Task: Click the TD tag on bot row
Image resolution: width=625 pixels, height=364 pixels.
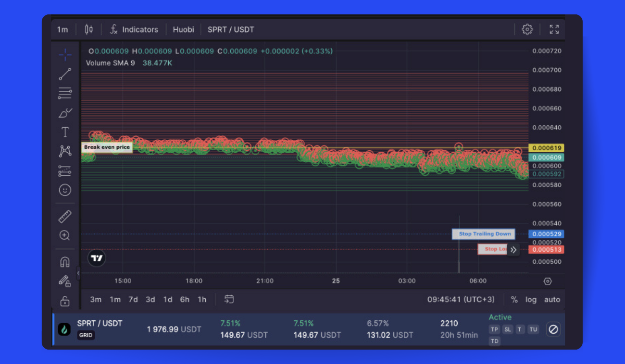Action: coord(495,341)
